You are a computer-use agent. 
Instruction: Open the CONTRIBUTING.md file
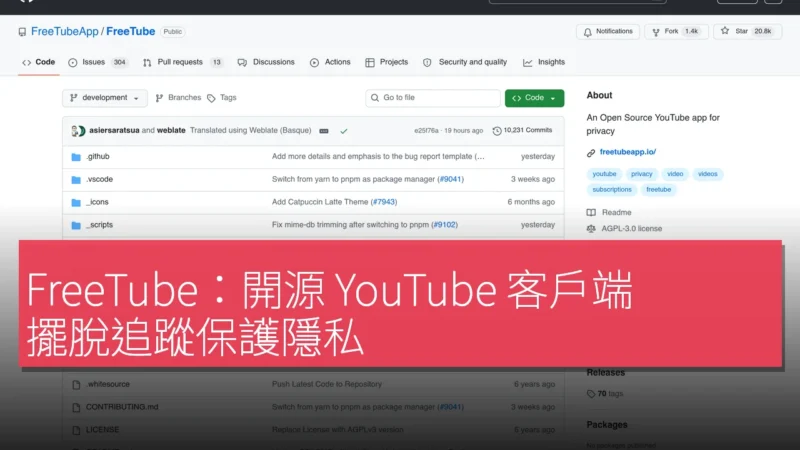[x=122, y=407]
